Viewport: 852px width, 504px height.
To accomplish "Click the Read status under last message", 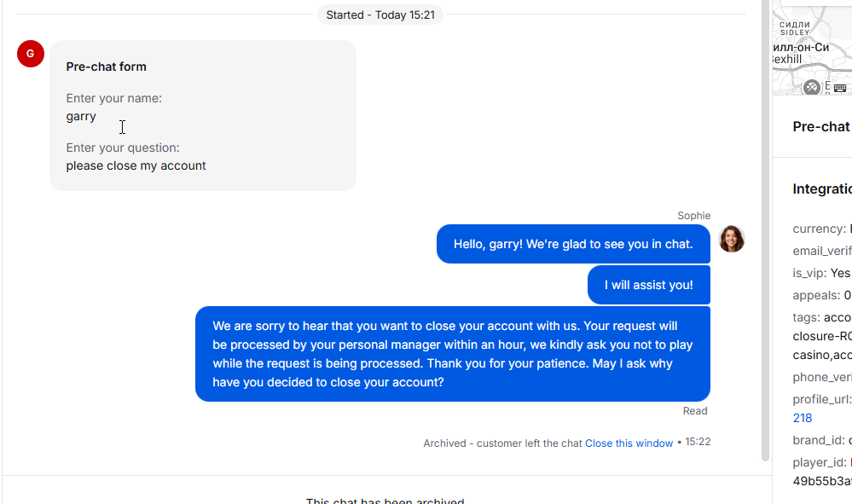I will pos(695,411).
